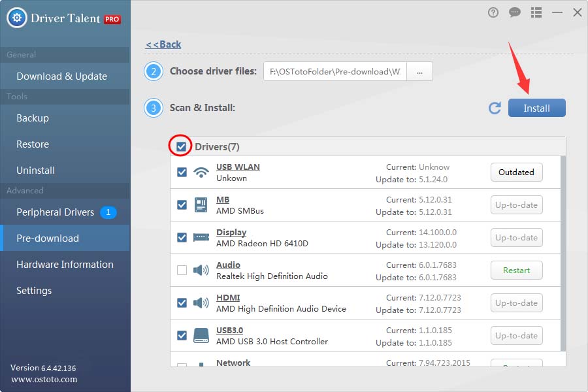Select the Pre-download menu item

tap(65, 238)
